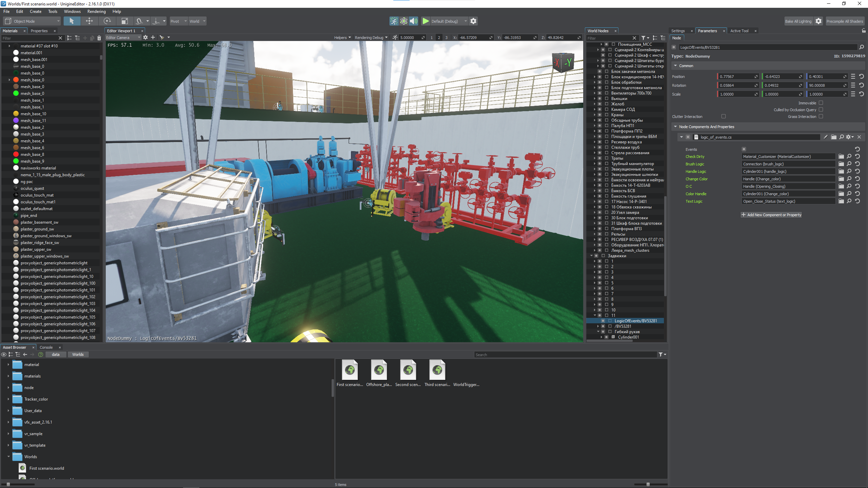Image resolution: width=868 pixels, height=488 pixels.
Task: Open the Asset Browser help icon
Action: [x=41, y=354]
